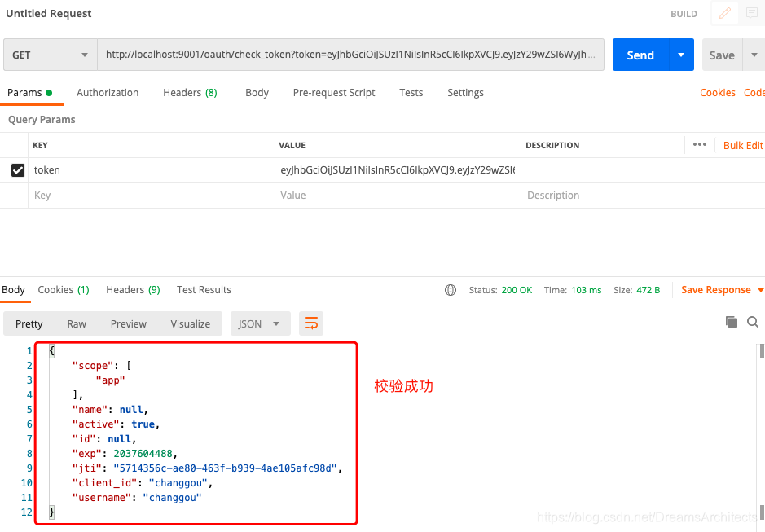Click the "client_id" line in response
This screenshot has height=532, width=765.
pyautogui.click(x=142, y=482)
